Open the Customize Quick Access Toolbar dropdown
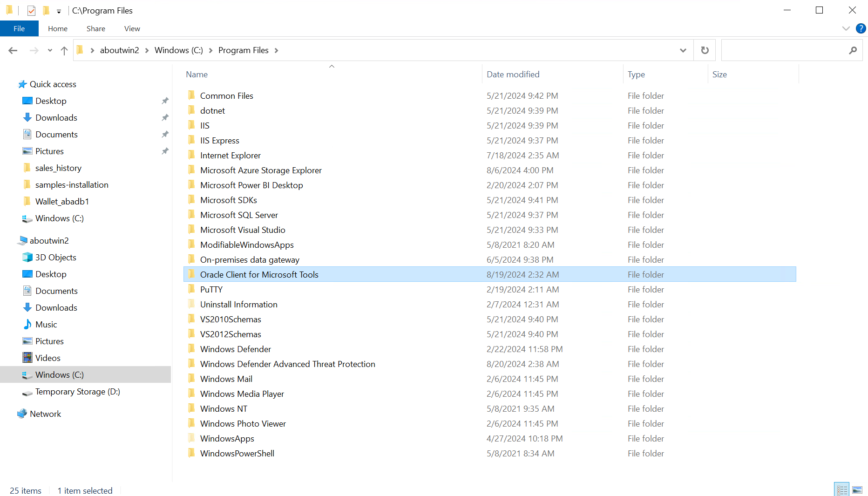Image resolution: width=868 pixels, height=496 pixels. [x=59, y=11]
